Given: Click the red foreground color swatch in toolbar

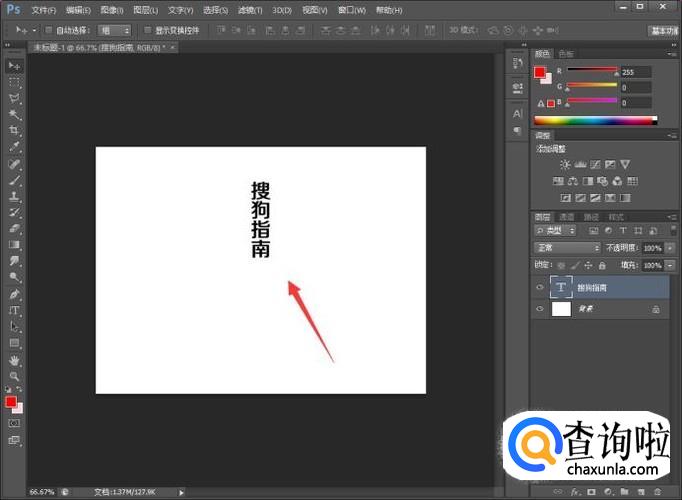Looking at the screenshot, I should (x=11, y=401).
